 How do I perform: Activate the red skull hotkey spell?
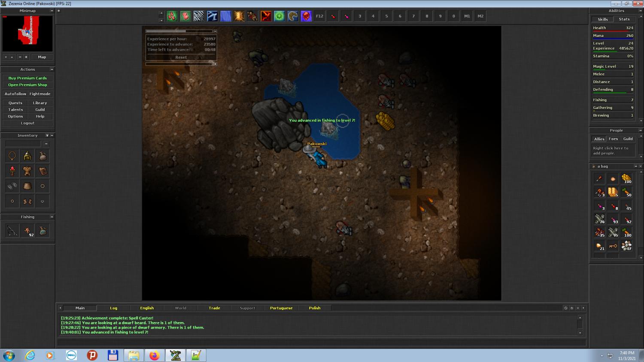(x=306, y=16)
